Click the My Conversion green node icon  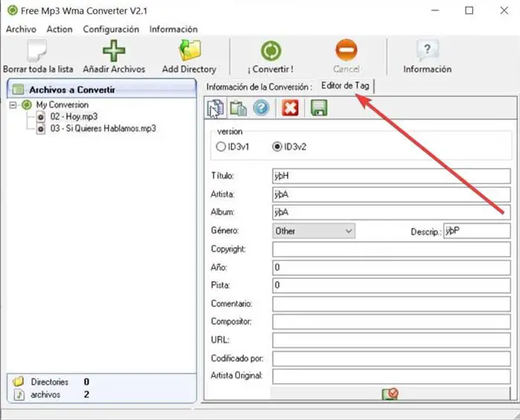[27, 105]
